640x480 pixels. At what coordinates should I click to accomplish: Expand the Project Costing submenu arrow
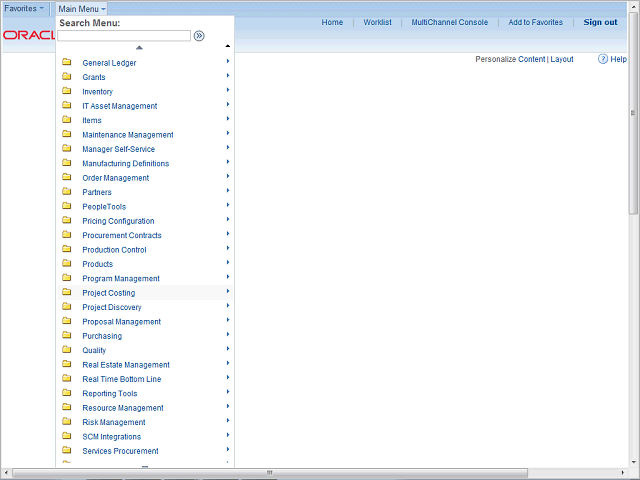[x=228, y=291]
